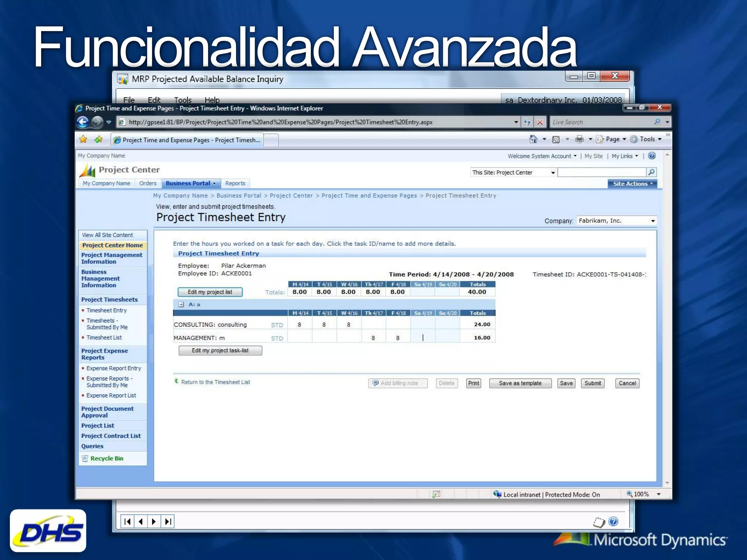Click the site search text box
This screenshot has height=560, width=747.
click(602, 172)
